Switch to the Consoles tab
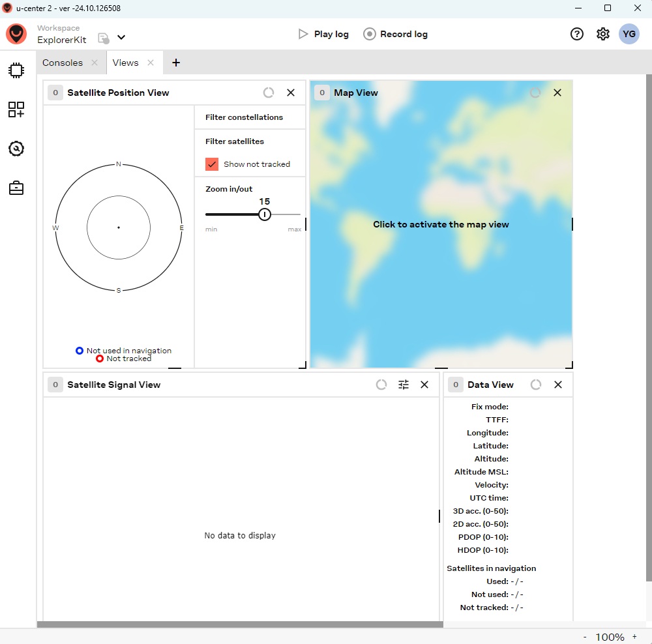 [63, 63]
